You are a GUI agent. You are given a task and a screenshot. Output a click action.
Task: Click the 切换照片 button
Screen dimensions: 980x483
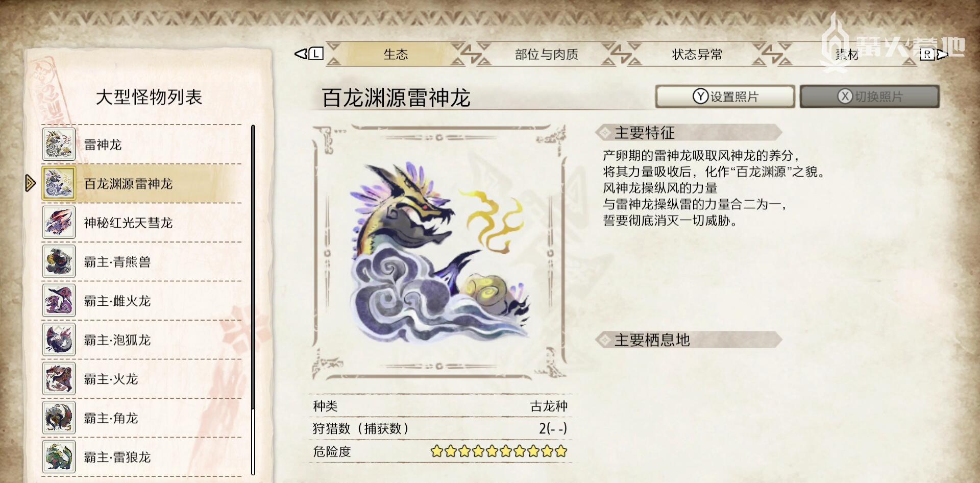(x=870, y=96)
